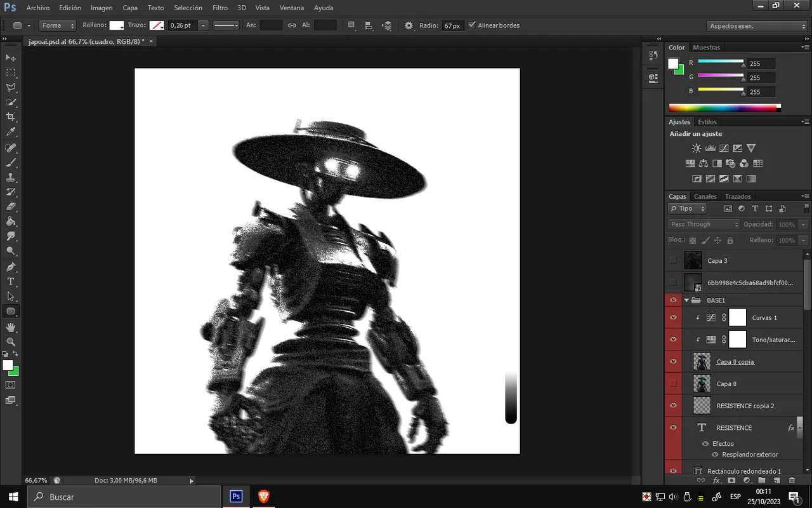This screenshot has width=812, height=508.
Task: Open the shape settings gear icon
Action: coord(409,26)
